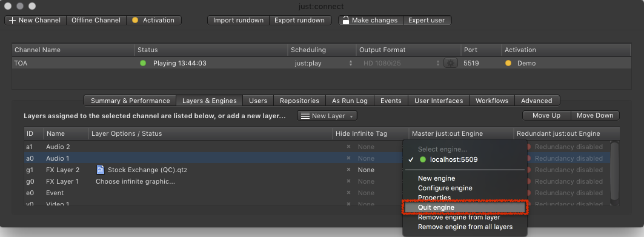Click the x icon in FX Layer 1 Hide Infinite Tag
This screenshot has width=644, height=237.
[x=349, y=181]
